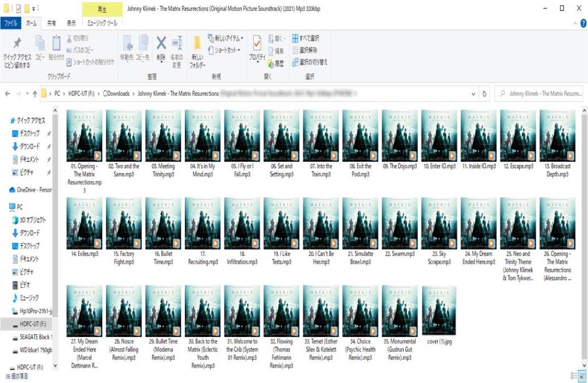Open Properties (プロパティ) from the ribbon
The height and width of the screenshot is (383, 588).
(257, 45)
